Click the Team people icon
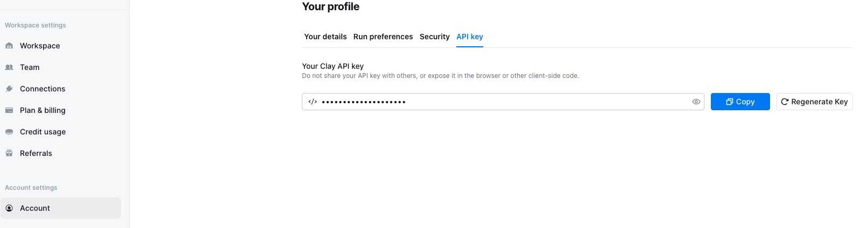 point(9,67)
